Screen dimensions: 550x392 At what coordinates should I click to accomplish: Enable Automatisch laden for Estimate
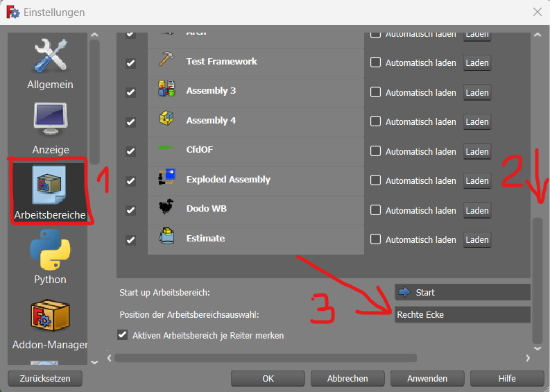(x=376, y=239)
